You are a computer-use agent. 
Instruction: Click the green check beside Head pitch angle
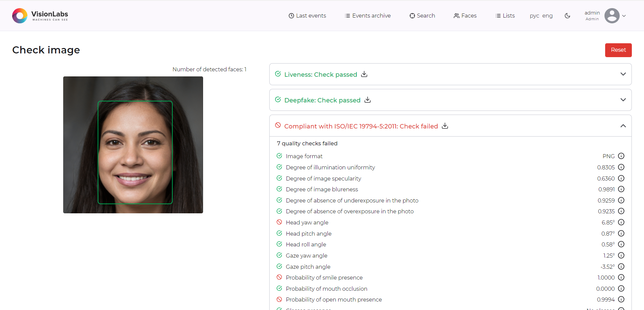point(279,233)
